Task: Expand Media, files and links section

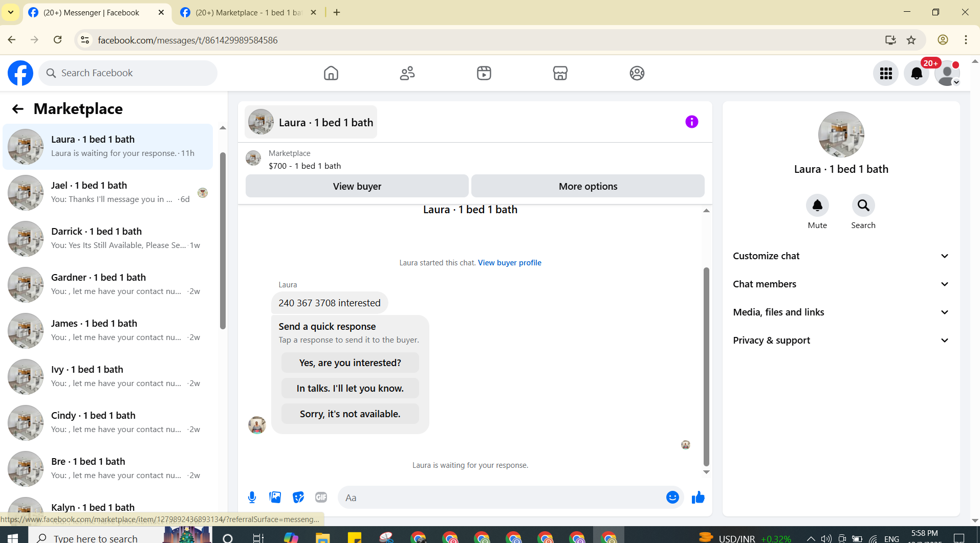Action: 841,312
